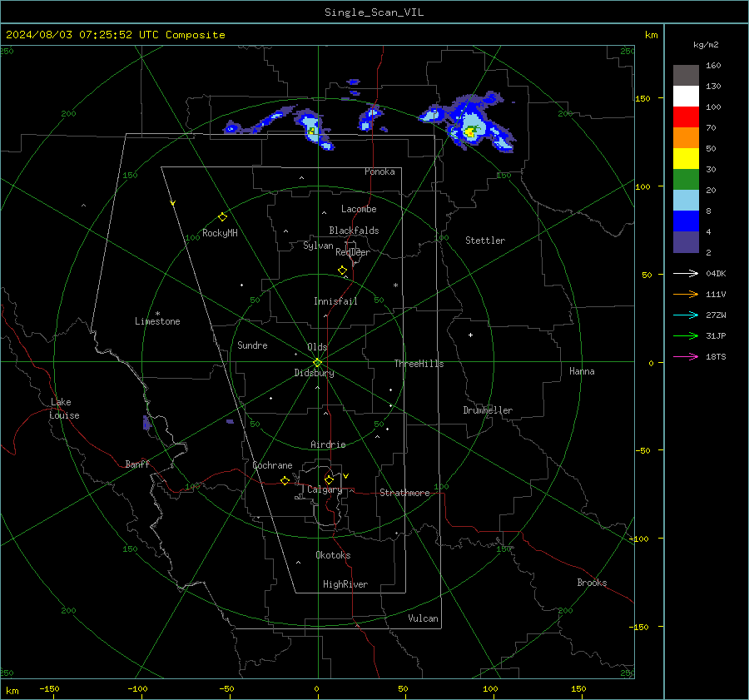Click the Okotoks label
Image resolution: width=749 pixels, height=700 pixels.
(x=333, y=555)
